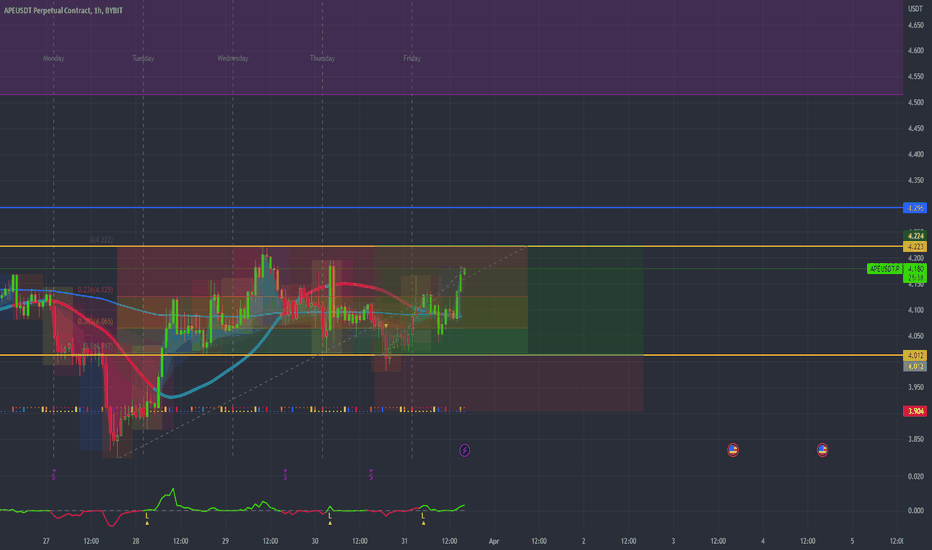Click the 0.236(4.125) Fibonacci level label
Image resolution: width=932 pixels, height=550 pixels.
point(95,290)
